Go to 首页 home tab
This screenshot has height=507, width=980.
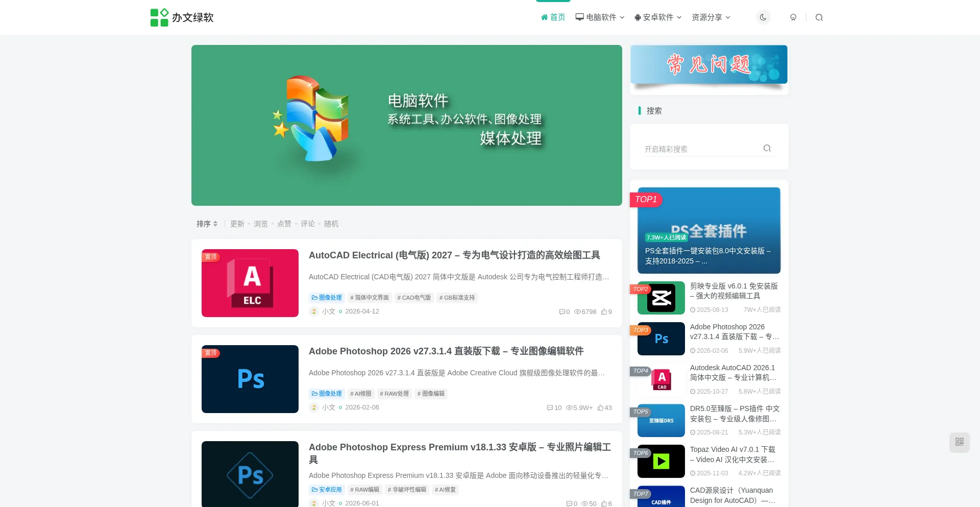tap(553, 17)
